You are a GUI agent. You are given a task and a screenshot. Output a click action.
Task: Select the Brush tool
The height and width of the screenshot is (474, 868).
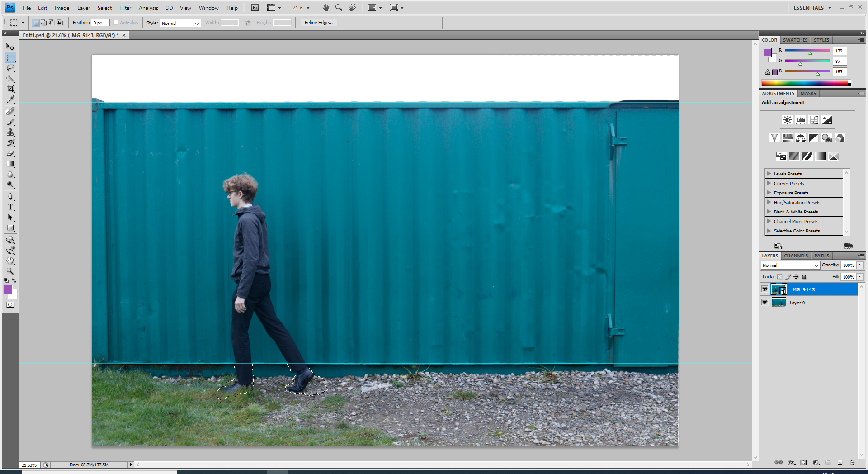[10, 122]
